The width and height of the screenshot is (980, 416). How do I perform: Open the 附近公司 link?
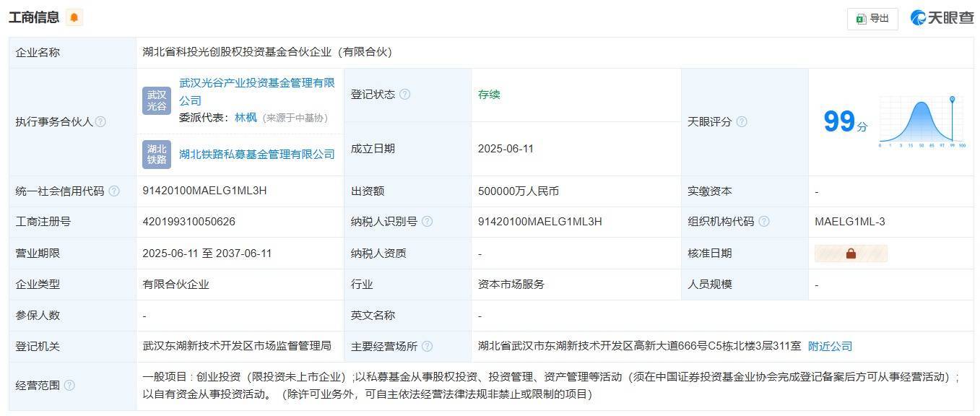(x=830, y=347)
